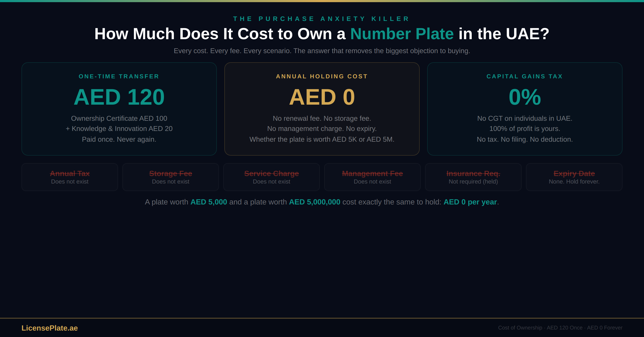Viewport: 644px width, 337px height.
Task: Click the "Cost of Ownership" footer text
Action: coord(520,328)
